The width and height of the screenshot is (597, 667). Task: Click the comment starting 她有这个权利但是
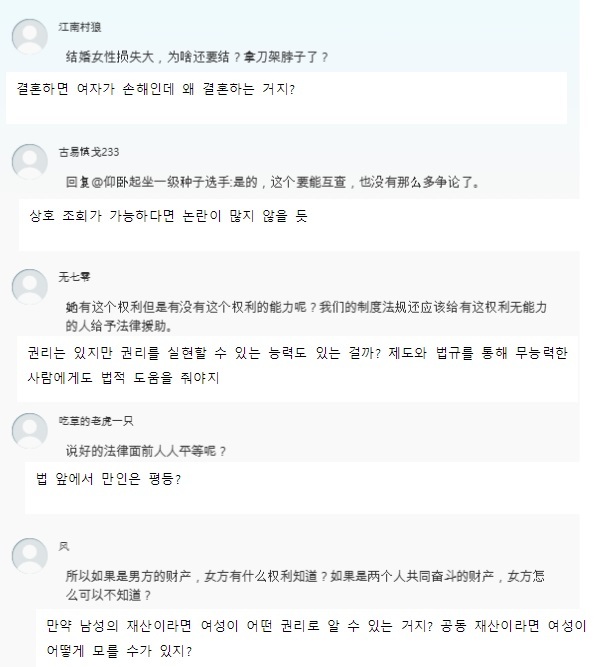click(x=306, y=316)
